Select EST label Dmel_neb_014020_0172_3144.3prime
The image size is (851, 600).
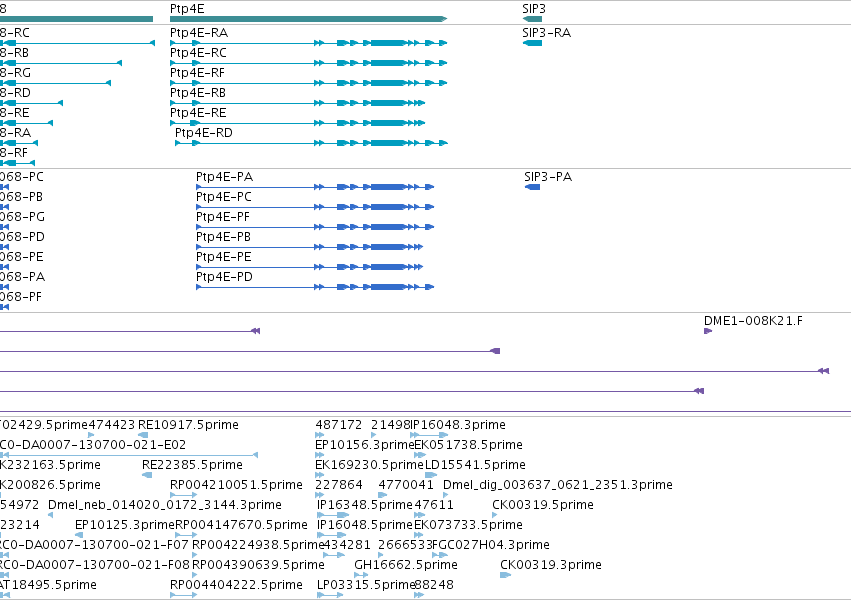(165, 505)
